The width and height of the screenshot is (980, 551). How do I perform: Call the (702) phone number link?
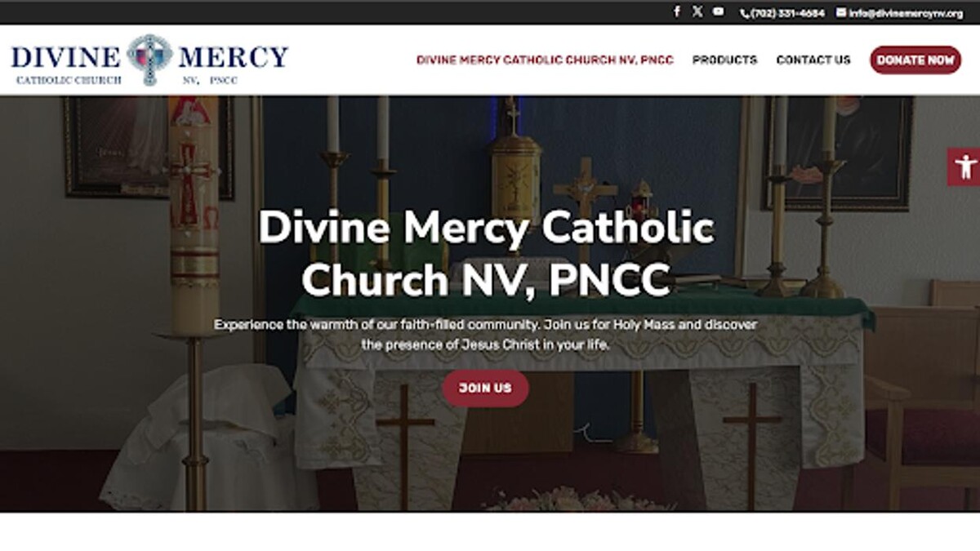click(787, 13)
